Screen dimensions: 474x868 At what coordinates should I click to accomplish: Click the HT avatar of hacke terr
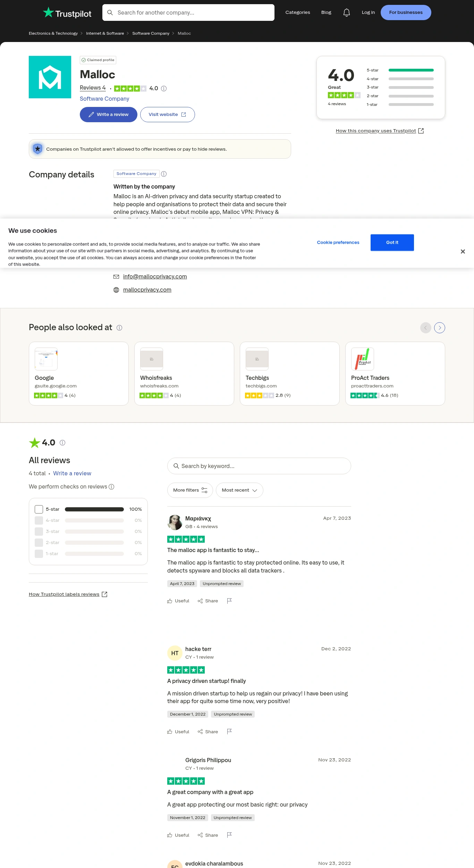[x=175, y=653]
